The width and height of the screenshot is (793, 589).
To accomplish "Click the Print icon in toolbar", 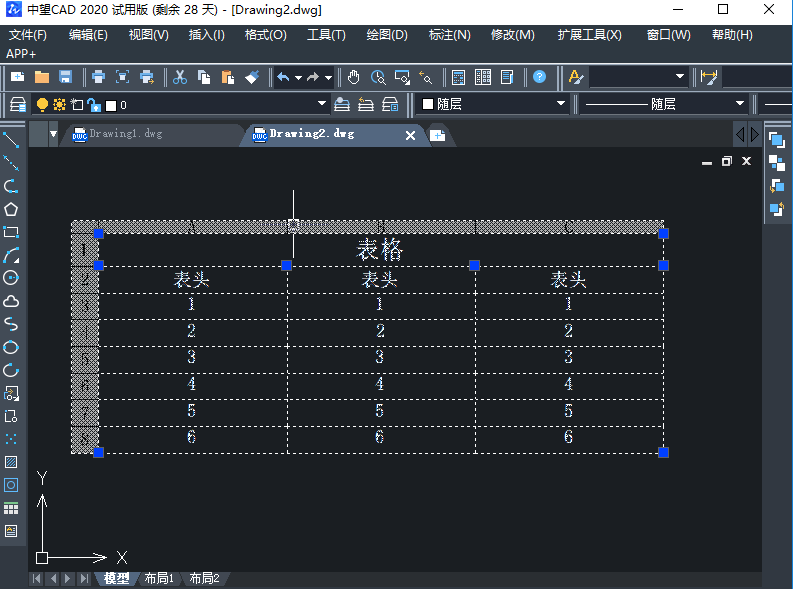I will point(98,77).
